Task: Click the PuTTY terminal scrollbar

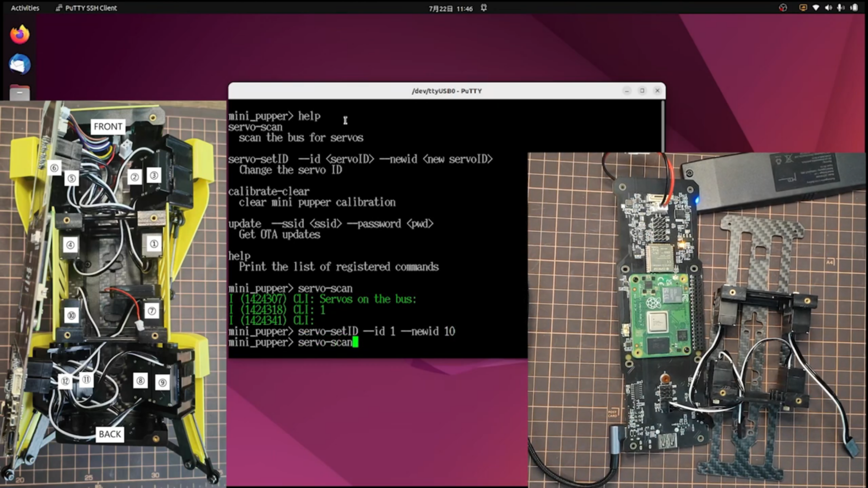Action: pos(663,127)
